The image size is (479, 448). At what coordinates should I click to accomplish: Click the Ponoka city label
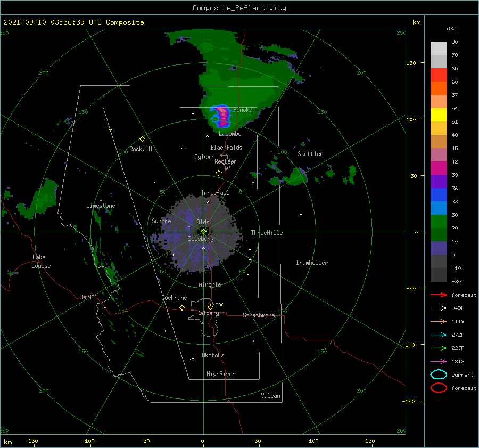tap(243, 110)
